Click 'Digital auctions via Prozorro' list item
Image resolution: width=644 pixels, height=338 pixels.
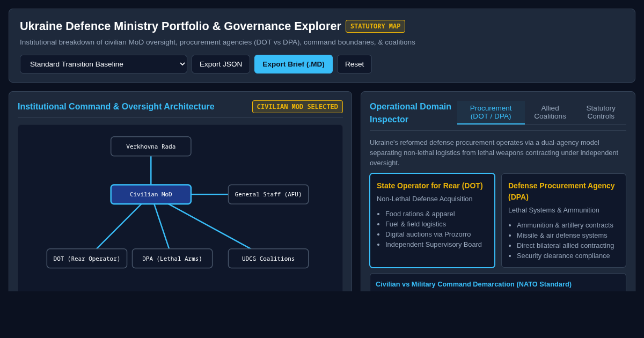[428, 234]
